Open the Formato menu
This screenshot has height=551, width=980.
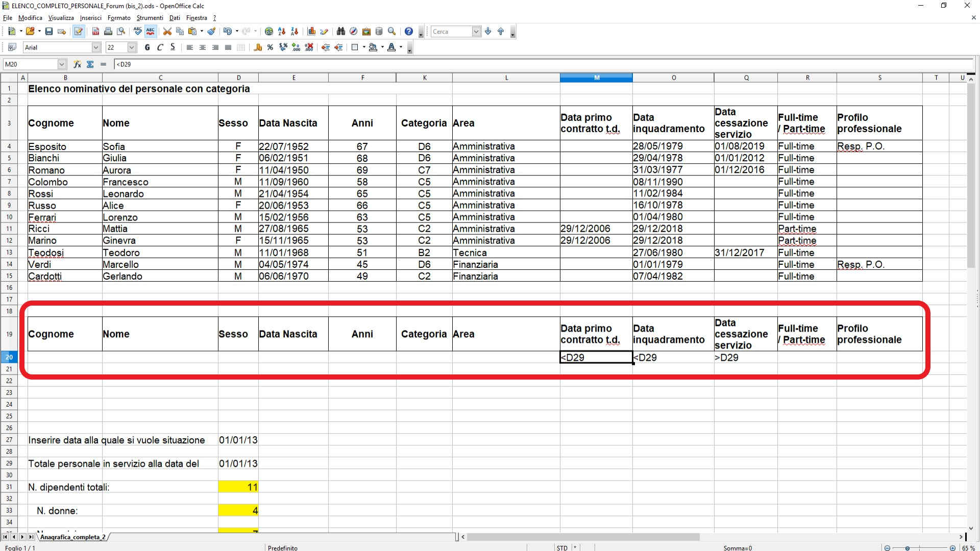pos(119,18)
